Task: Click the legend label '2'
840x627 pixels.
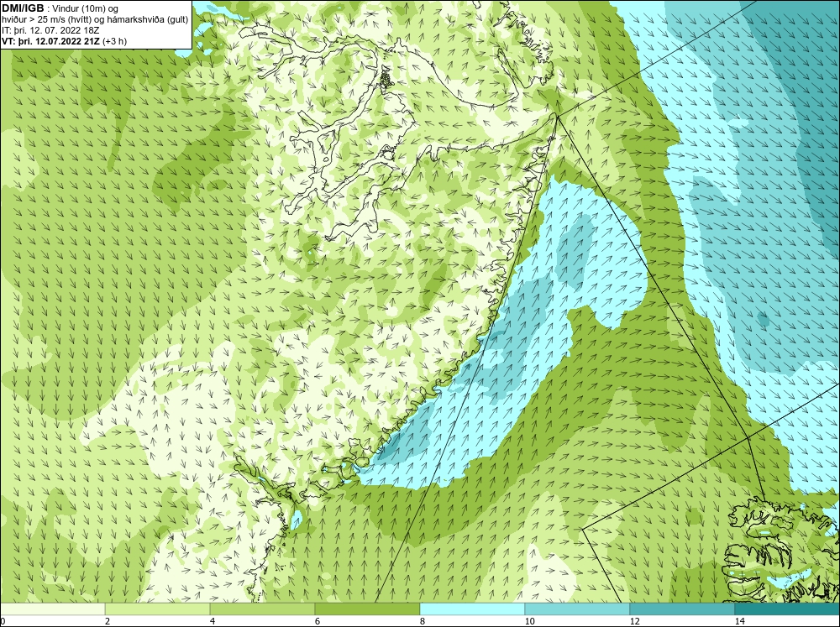Action: (108, 621)
